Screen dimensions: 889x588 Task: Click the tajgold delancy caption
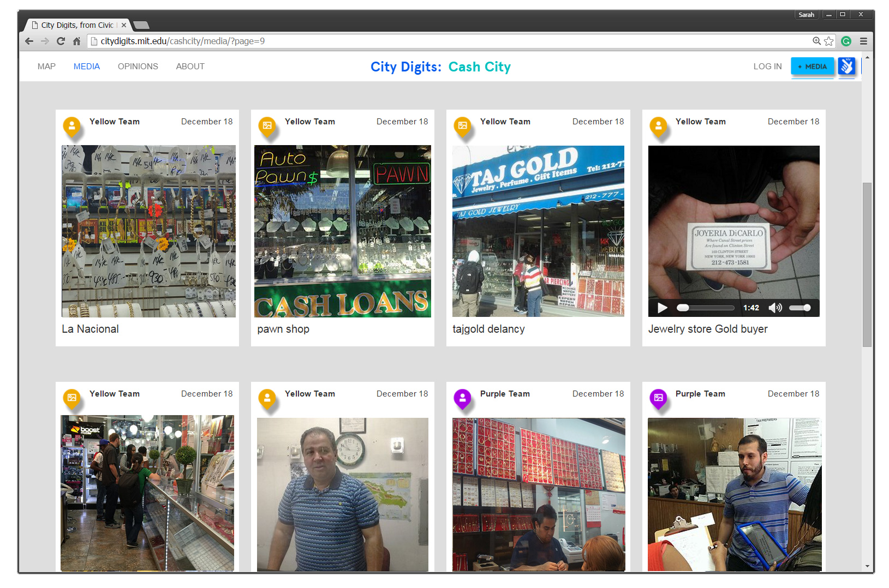coord(488,329)
